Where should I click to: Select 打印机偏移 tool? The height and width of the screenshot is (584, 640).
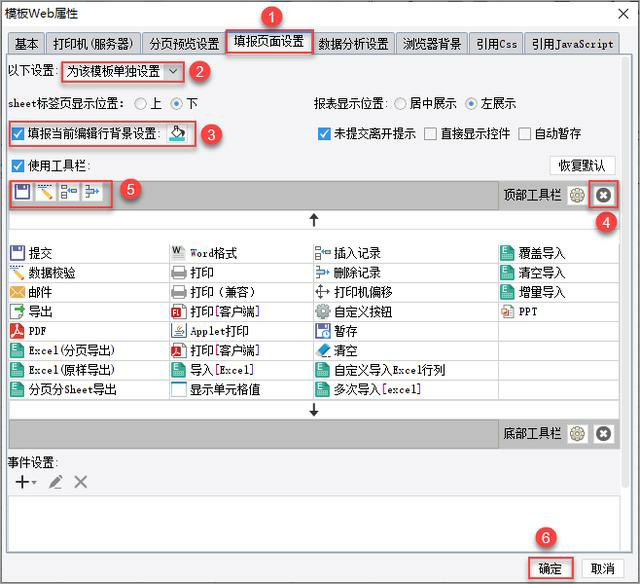(x=353, y=292)
